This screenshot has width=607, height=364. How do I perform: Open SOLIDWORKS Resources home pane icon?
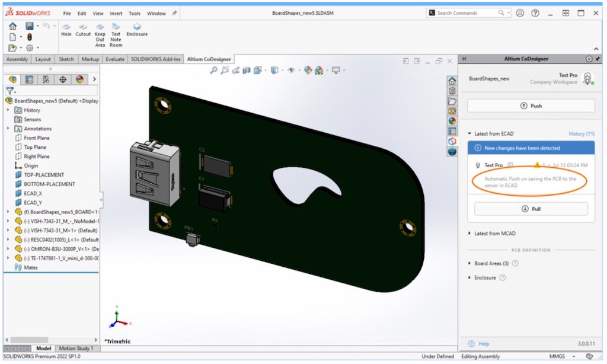[x=452, y=81]
